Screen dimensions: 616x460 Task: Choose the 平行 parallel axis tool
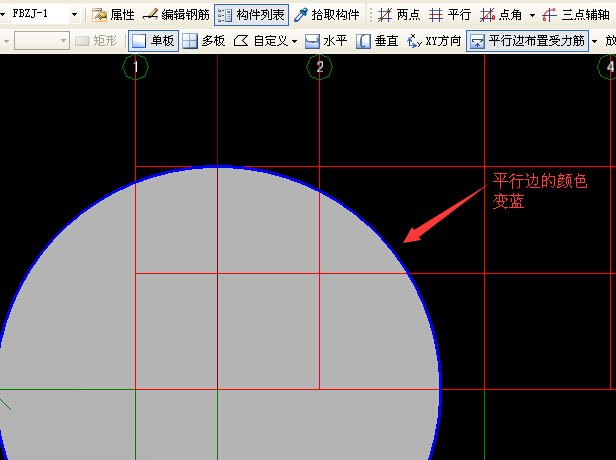[x=449, y=15]
